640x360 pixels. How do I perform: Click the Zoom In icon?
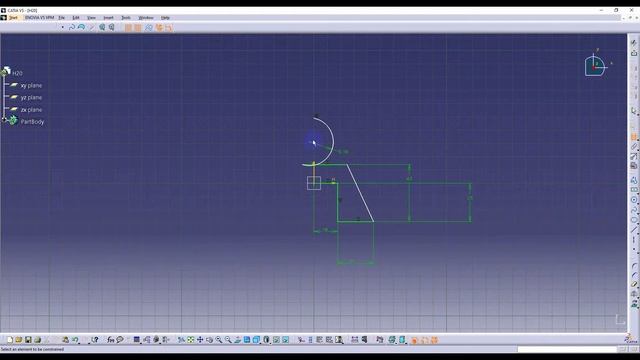click(x=219, y=340)
